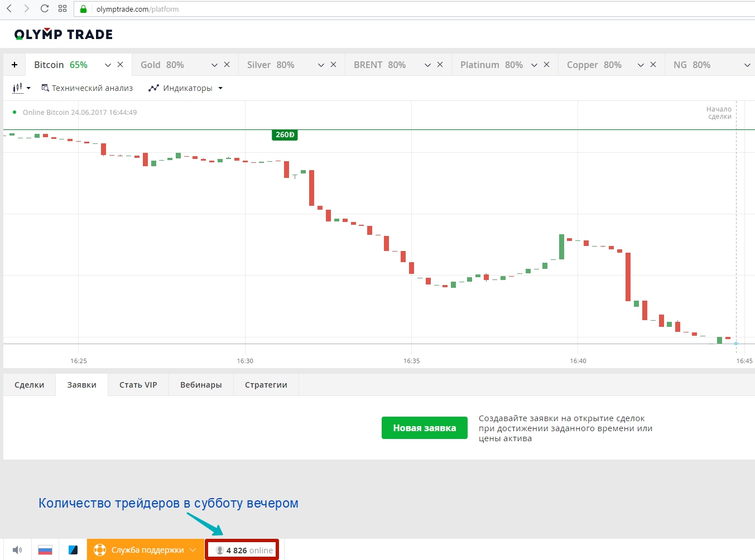Reload the page with the refresh icon
This screenshot has width=755, height=560.
[x=45, y=9]
